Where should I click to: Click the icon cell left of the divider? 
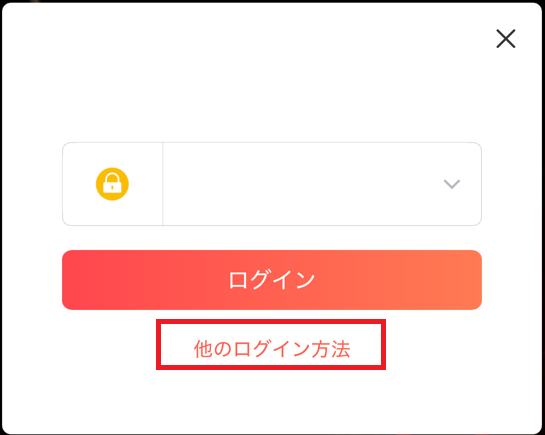pyautogui.click(x=112, y=184)
